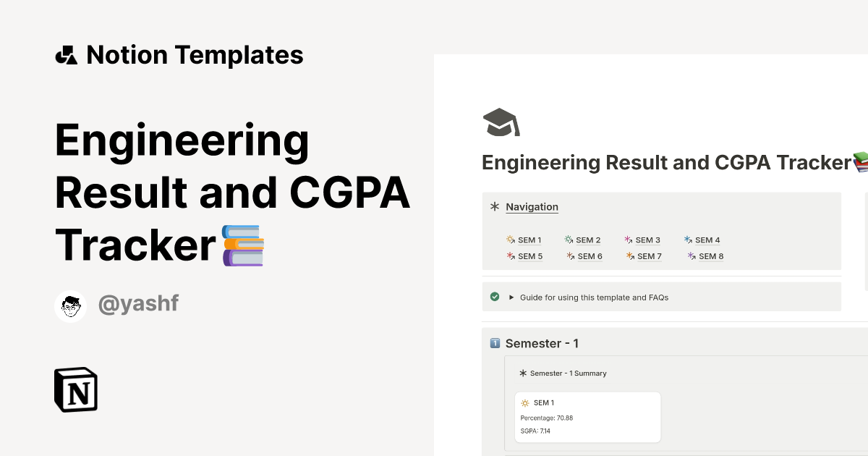
Task: Expand the Guide for using this template toggle
Action: (x=511, y=297)
